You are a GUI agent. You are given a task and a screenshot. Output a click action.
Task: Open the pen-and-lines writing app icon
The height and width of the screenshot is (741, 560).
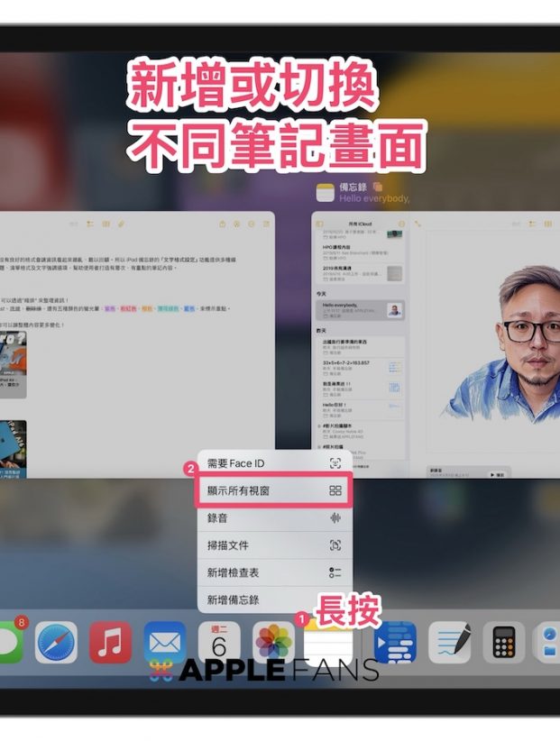tap(449, 643)
